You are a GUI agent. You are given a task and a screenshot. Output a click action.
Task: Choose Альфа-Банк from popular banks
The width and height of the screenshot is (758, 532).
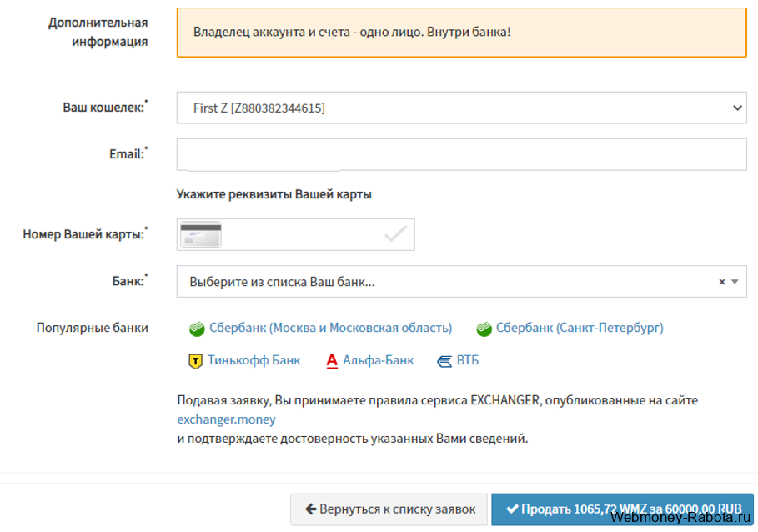pyautogui.click(x=378, y=360)
